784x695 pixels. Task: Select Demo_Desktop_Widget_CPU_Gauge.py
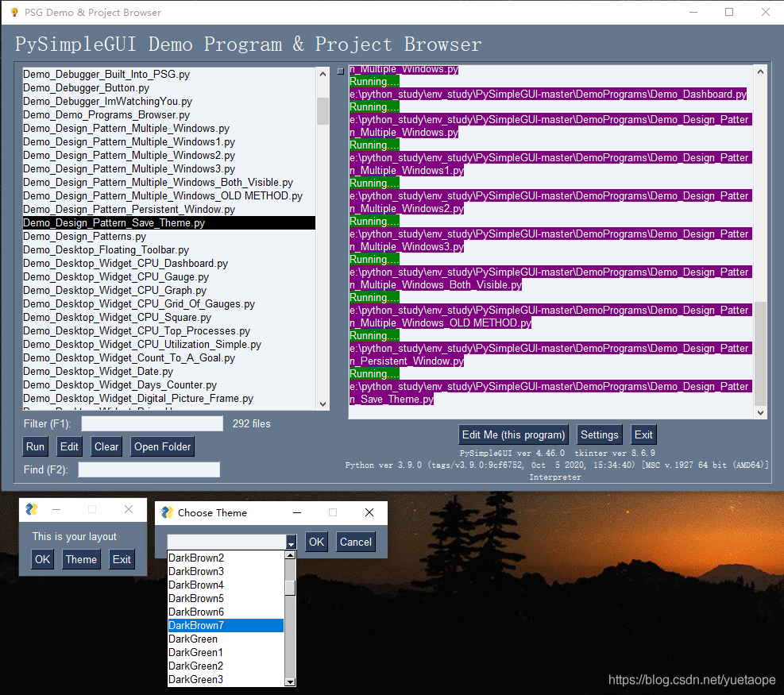[169, 277]
